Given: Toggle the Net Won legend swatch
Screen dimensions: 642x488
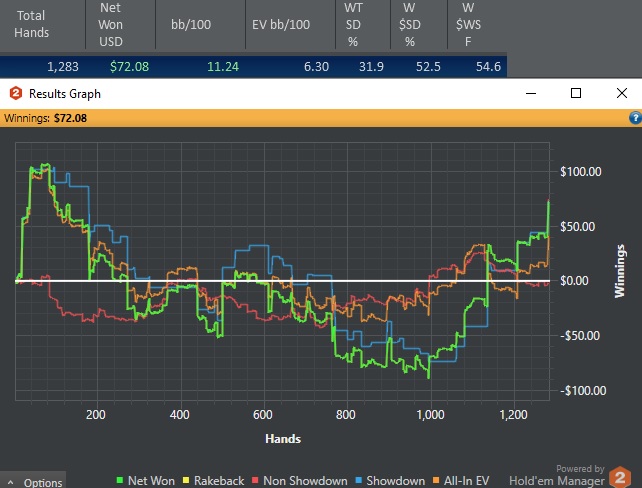Looking at the screenshot, I should tap(120, 480).
